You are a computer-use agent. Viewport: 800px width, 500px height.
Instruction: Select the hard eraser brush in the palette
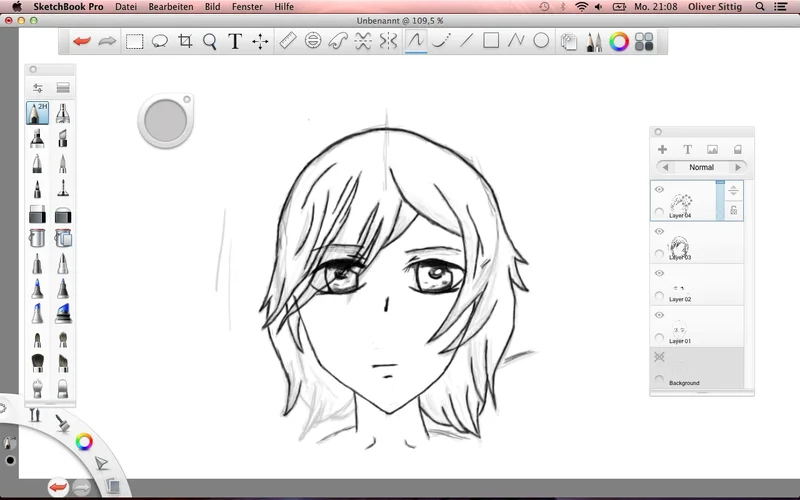coord(37,214)
